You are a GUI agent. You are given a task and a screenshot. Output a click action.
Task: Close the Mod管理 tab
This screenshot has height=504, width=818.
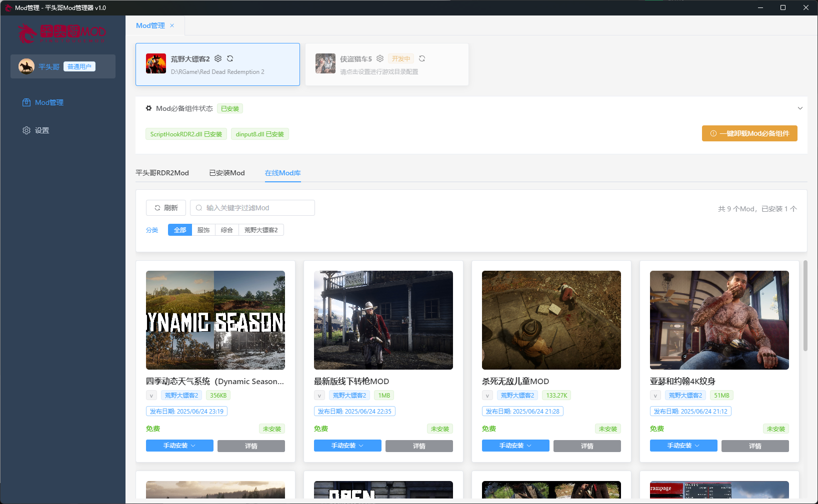pos(172,25)
